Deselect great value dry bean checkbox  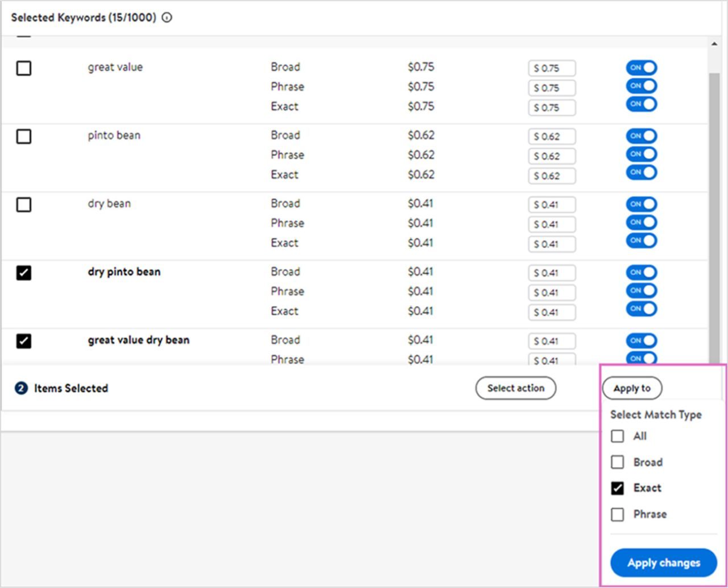[24, 342]
